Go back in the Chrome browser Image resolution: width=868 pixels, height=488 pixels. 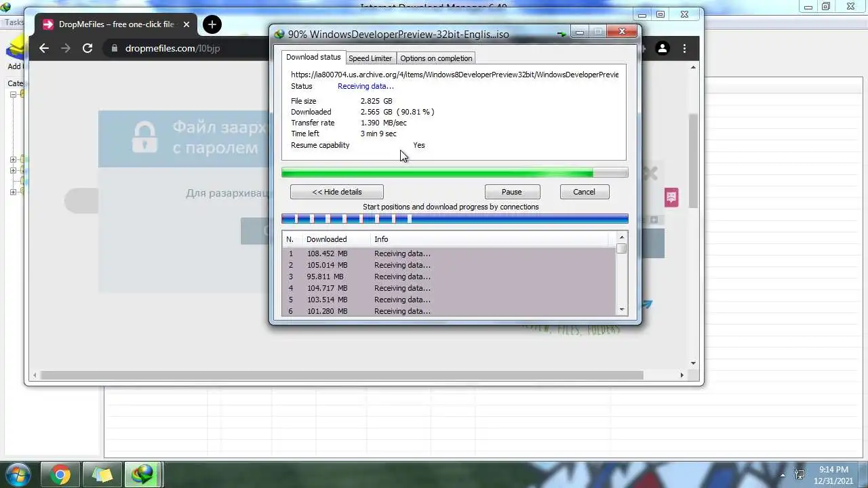click(44, 48)
